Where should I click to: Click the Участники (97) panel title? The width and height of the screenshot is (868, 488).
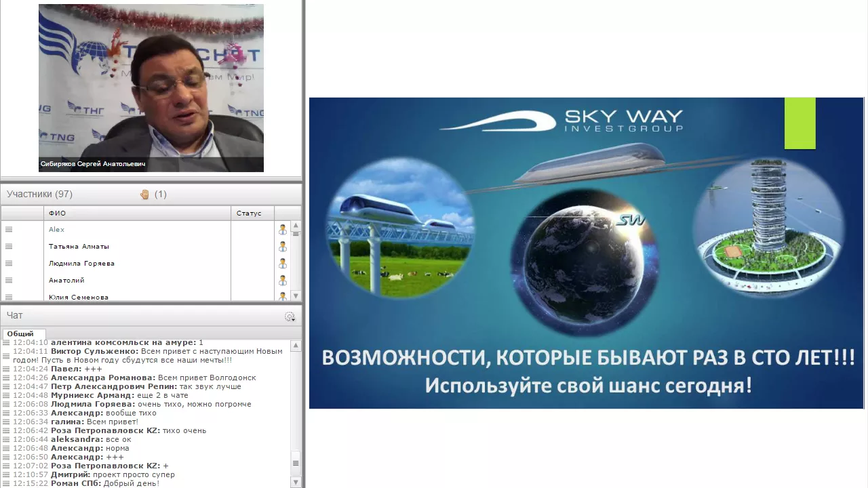[39, 195]
